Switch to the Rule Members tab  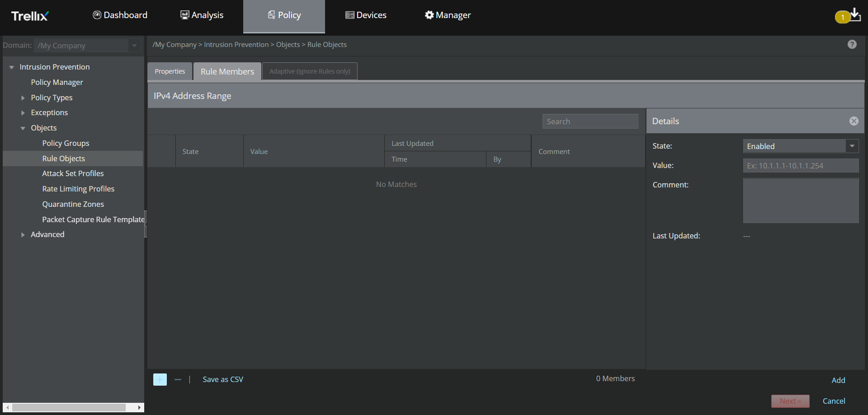(227, 71)
